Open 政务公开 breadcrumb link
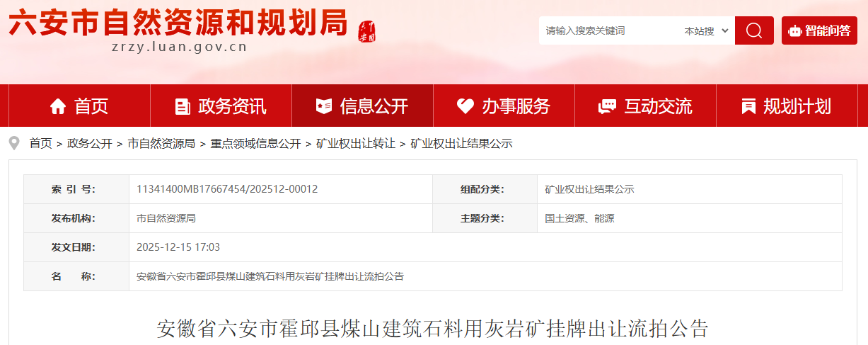Screen dimensions: 868x345 (90, 144)
